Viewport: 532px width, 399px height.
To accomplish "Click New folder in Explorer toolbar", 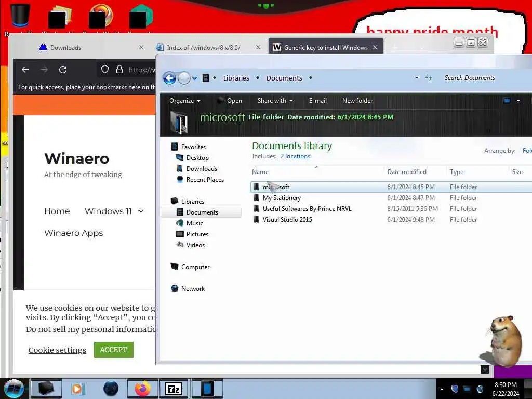I will point(357,101).
